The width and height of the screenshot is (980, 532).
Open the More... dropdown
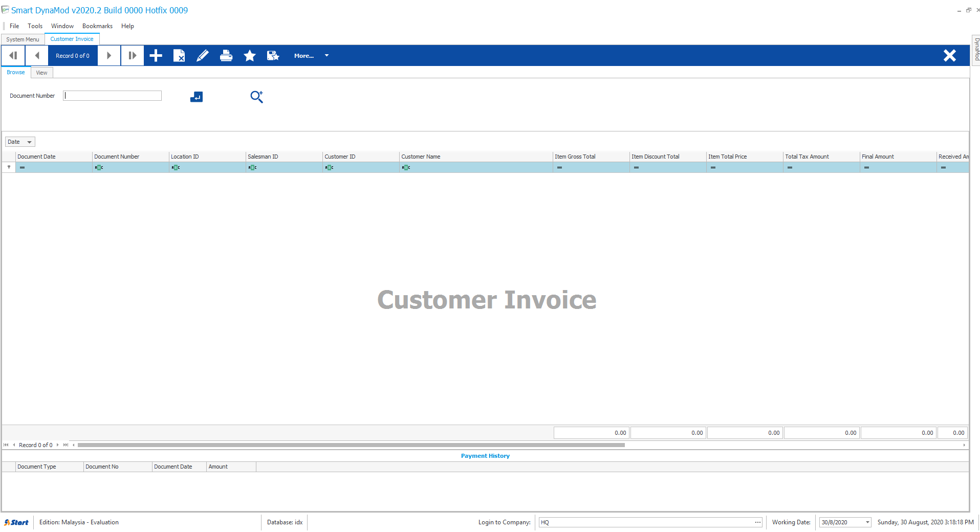311,56
